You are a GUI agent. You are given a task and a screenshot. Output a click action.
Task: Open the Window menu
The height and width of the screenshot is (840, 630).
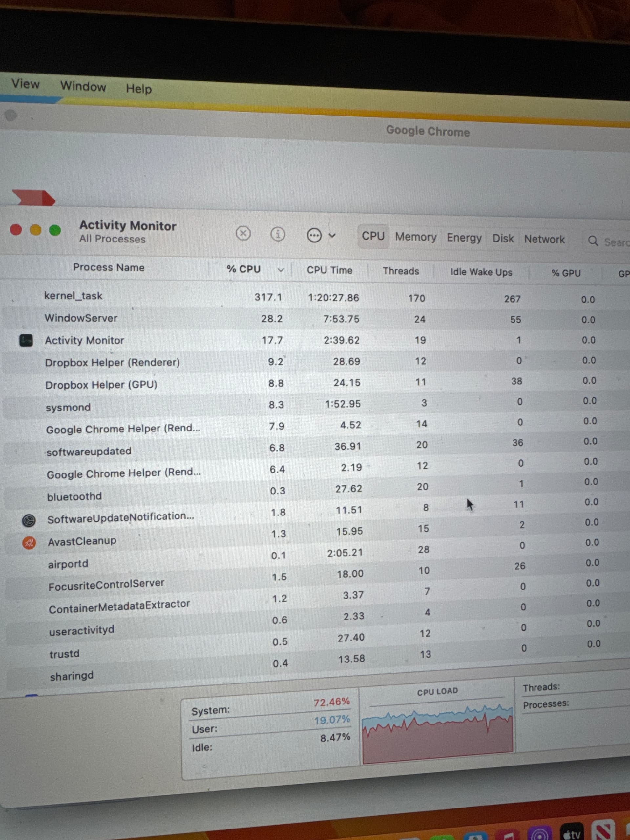(83, 86)
